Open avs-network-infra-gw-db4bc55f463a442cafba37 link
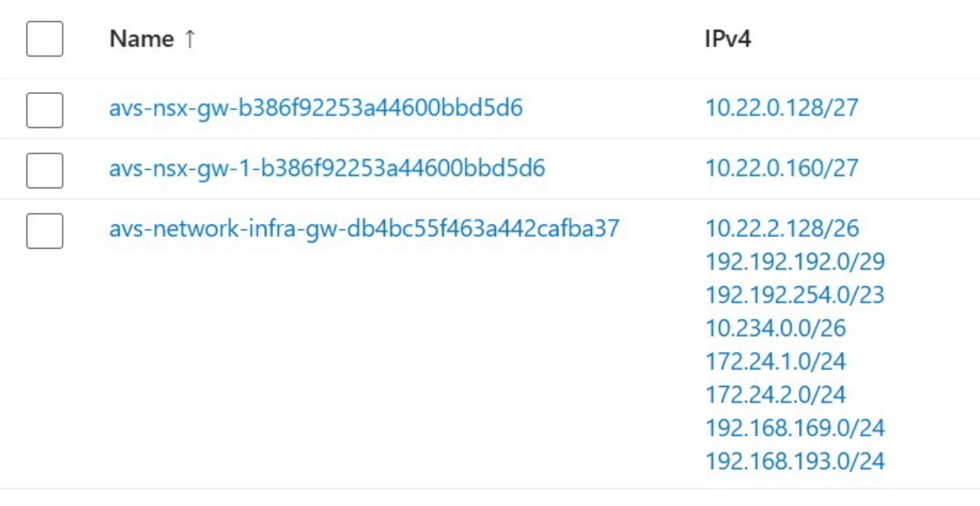The image size is (980, 506). pyautogui.click(x=363, y=228)
